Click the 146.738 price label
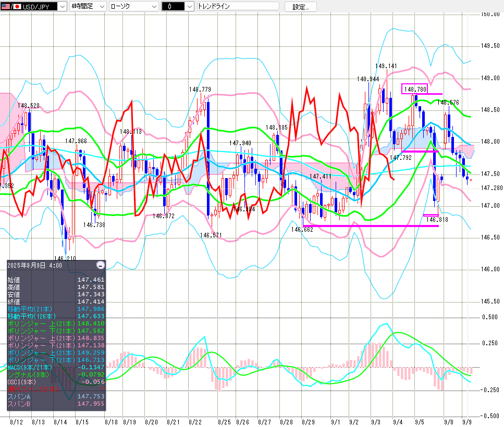This screenshot has height=427, width=504. click(x=94, y=225)
